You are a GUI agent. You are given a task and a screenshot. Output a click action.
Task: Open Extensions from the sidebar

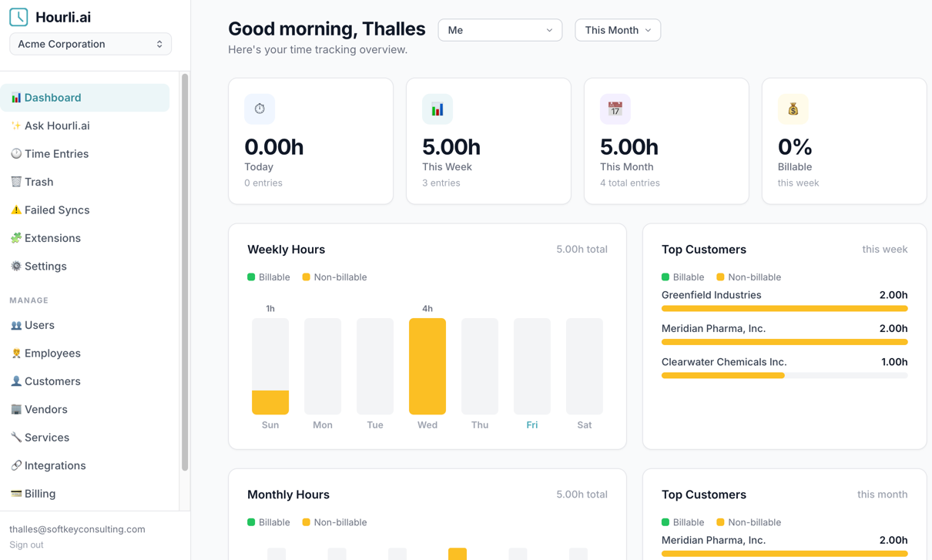coord(51,237)
